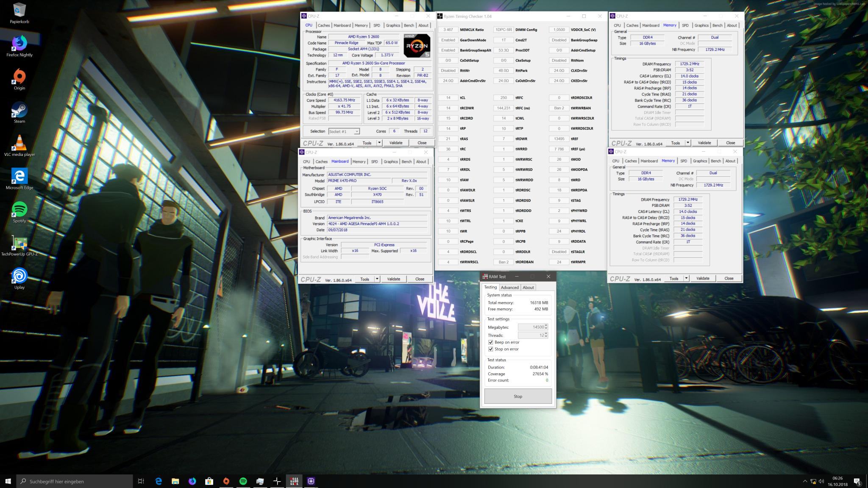
Task: Open the Tools dropdown arrow in the CPU window
Action: click(379, 143)
